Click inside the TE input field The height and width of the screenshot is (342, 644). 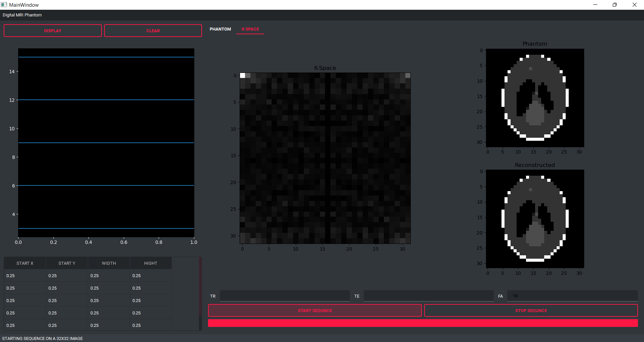[x=428, y=296]
